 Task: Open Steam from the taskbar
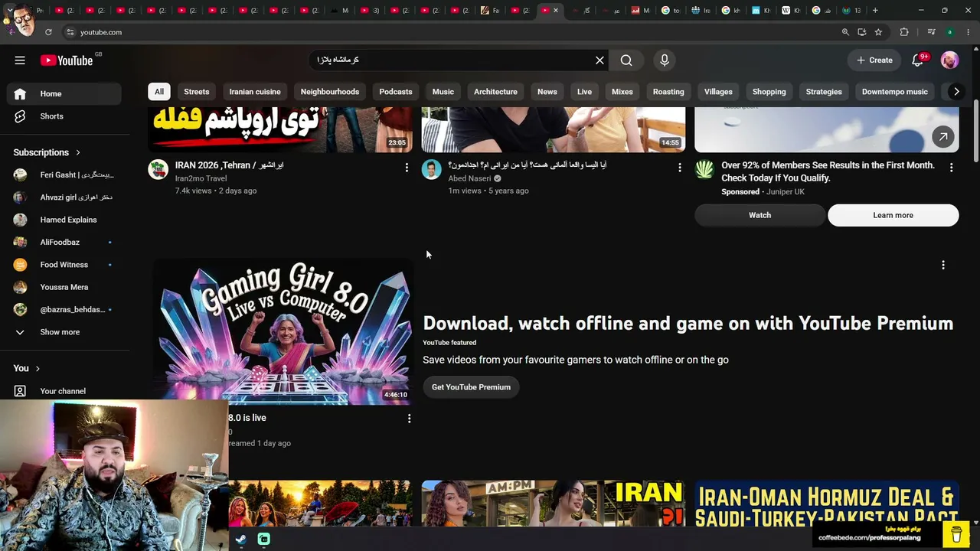[x=240, y=539]
